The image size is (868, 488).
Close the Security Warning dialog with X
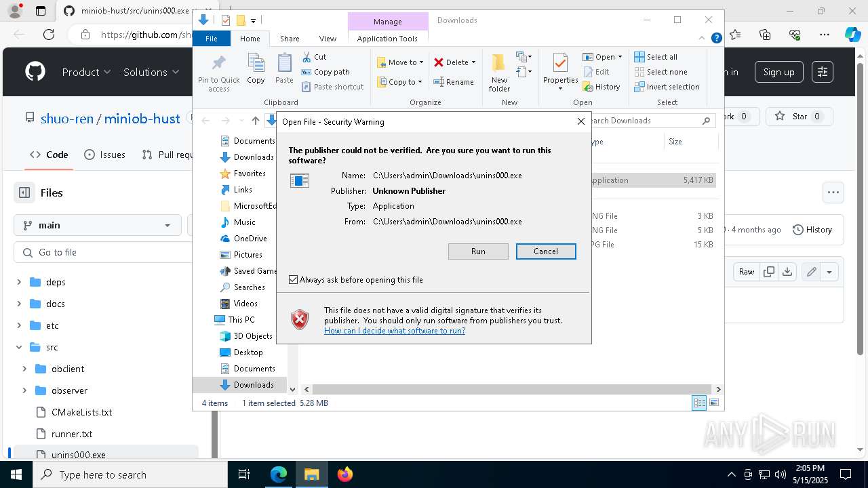point(580,121)
